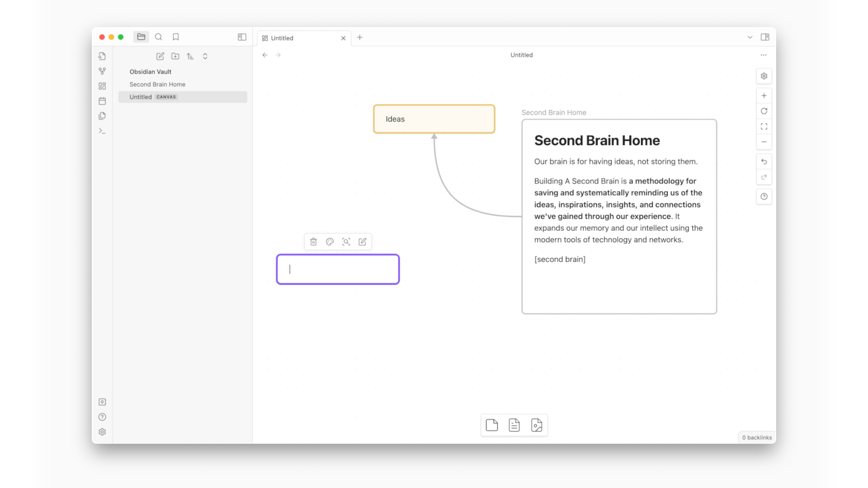Open the tab list dropdown

(750, 38)
